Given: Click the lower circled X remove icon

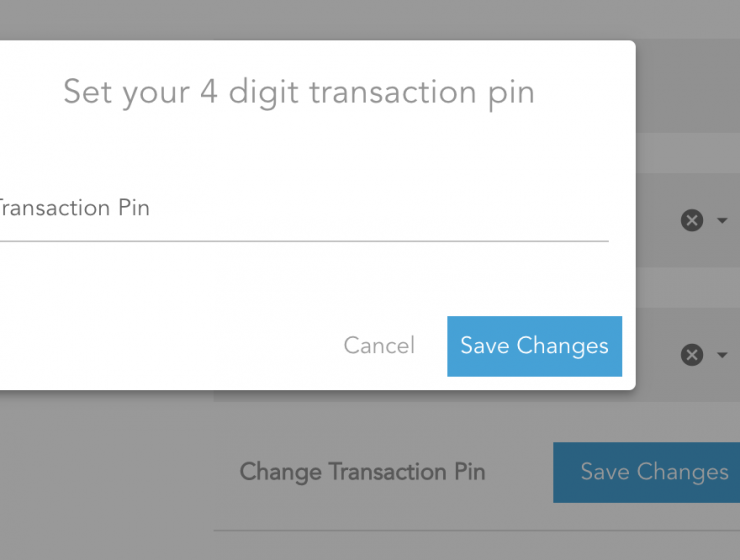Looking at the screenshot, I should (692, 355).
